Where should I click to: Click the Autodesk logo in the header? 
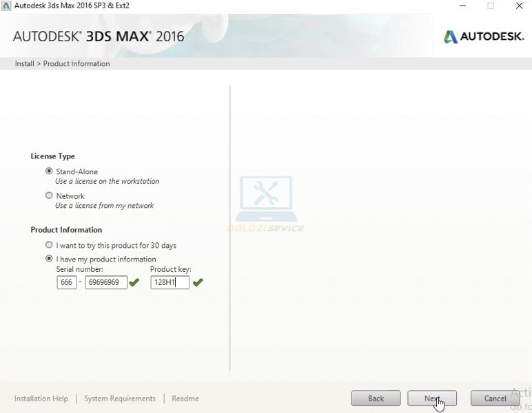(484, 36)
